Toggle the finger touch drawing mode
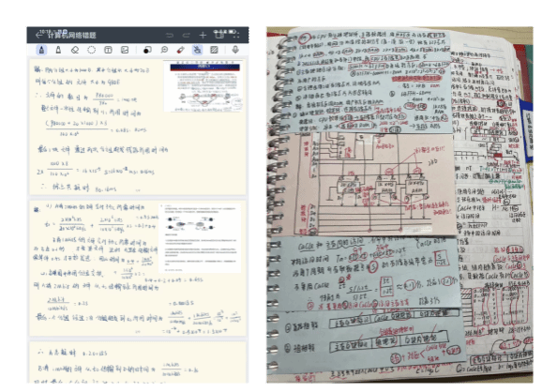 pos(197,50)
